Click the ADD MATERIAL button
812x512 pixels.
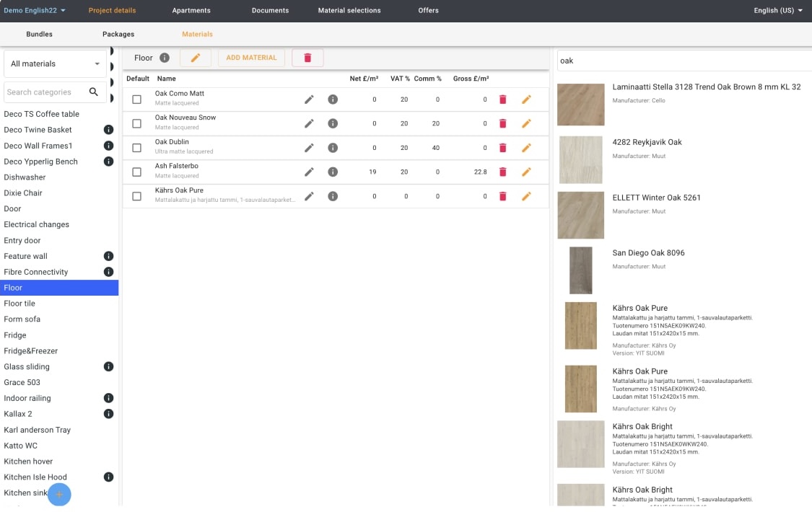(251, 58)
